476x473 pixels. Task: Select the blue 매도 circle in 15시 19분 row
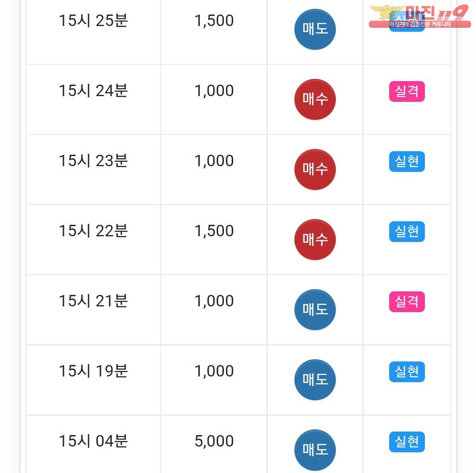tap(315, 380)
